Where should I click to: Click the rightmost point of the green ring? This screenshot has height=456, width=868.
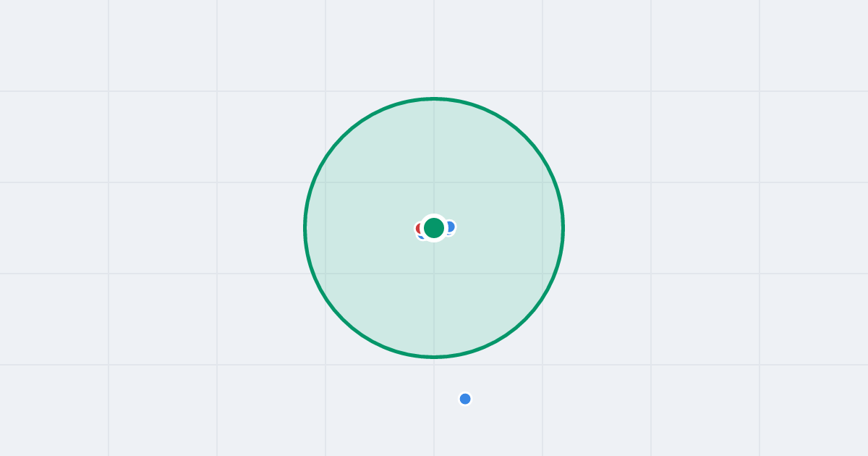(563, 228)
